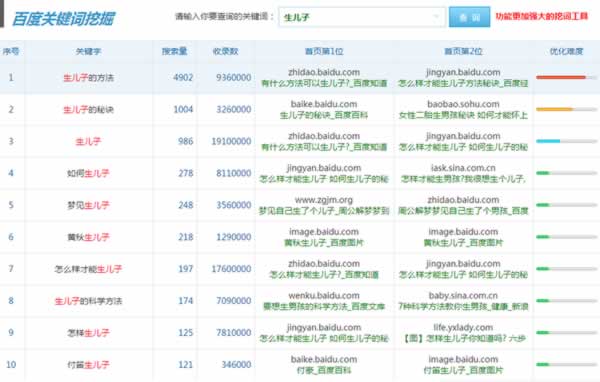Screen dimensions: 600x382
Task: Click index count 9360000
Action: click(x=233, y=77)
